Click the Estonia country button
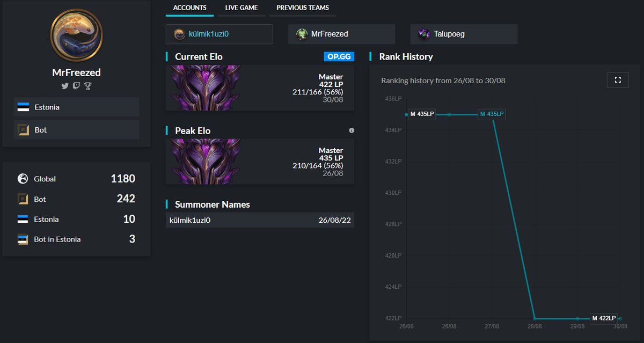644x343 pixels. pos(76,107)
